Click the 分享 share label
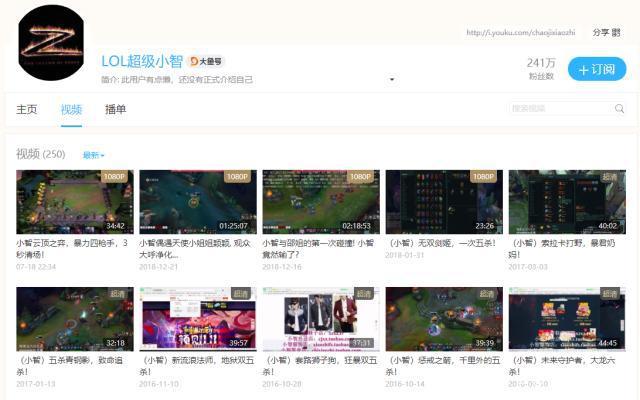 (601, 33)
